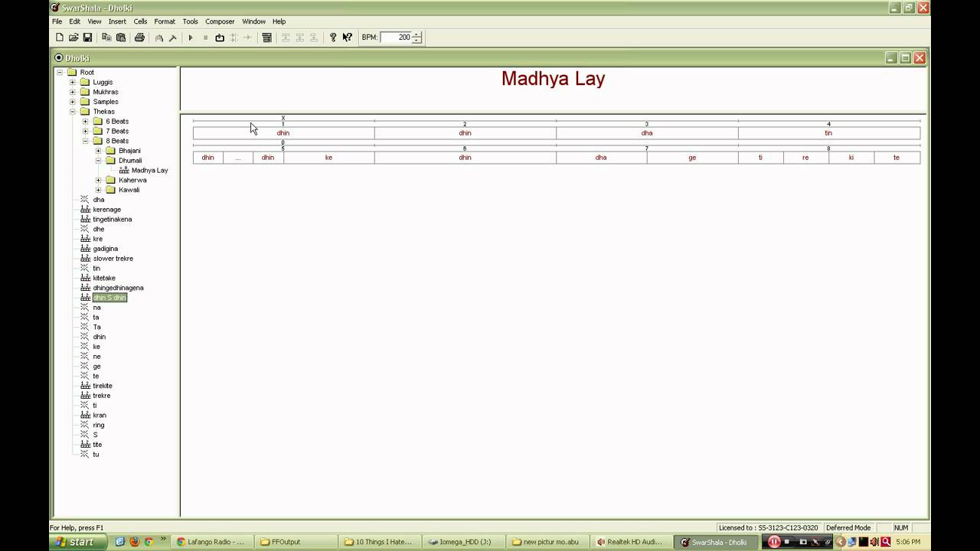Click the hammer tool icon in toolbar
980x551 pixels.
click(x=173, y=37)
